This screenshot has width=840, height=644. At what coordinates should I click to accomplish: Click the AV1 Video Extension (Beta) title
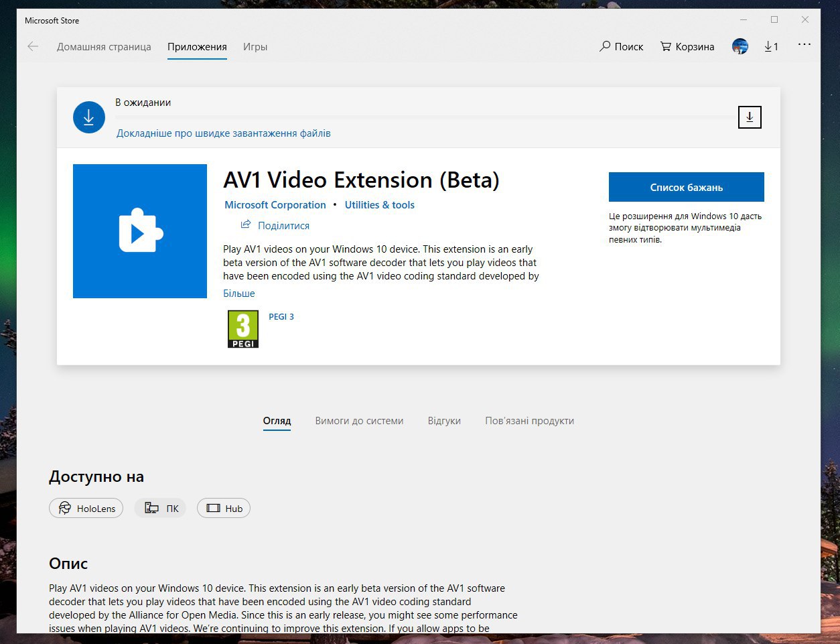[362, 180]
